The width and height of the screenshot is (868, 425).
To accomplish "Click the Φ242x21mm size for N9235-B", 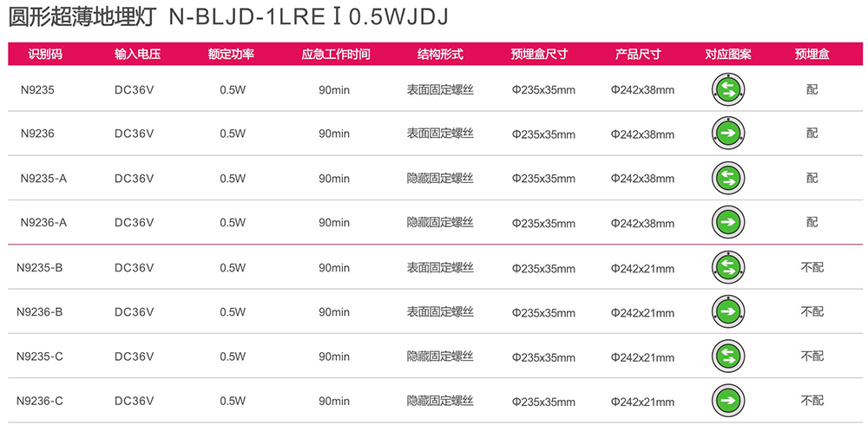I will click(642, 268).
